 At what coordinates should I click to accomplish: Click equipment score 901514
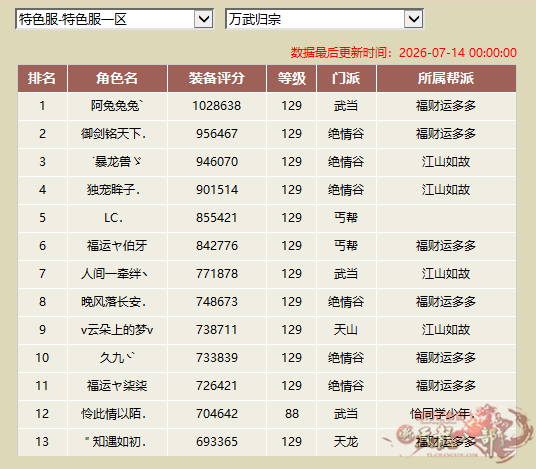tap(216, 190)
